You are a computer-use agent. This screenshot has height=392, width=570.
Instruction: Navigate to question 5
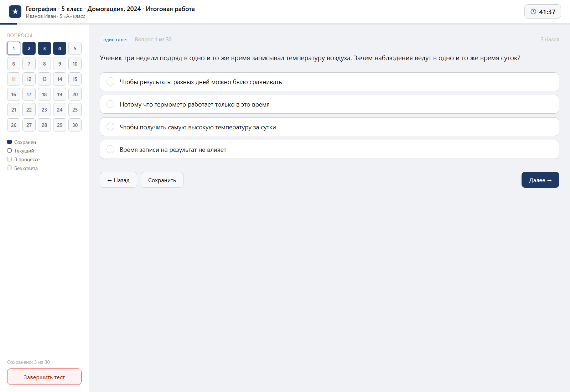click(75, 48)
